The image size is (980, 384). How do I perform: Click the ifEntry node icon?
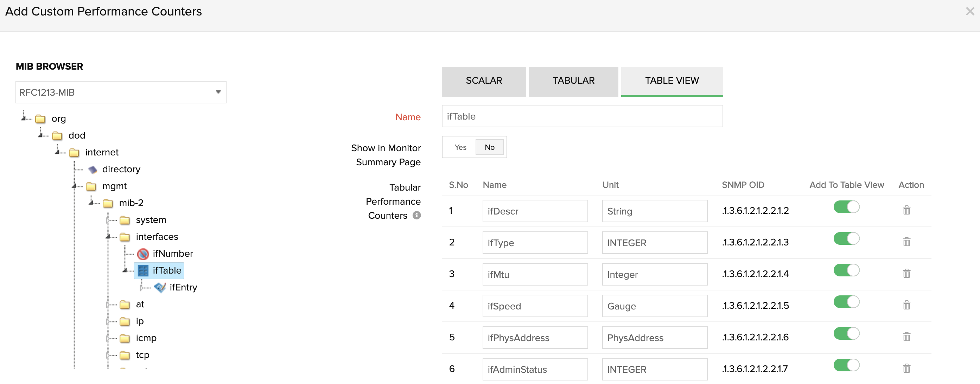(160, 287)
